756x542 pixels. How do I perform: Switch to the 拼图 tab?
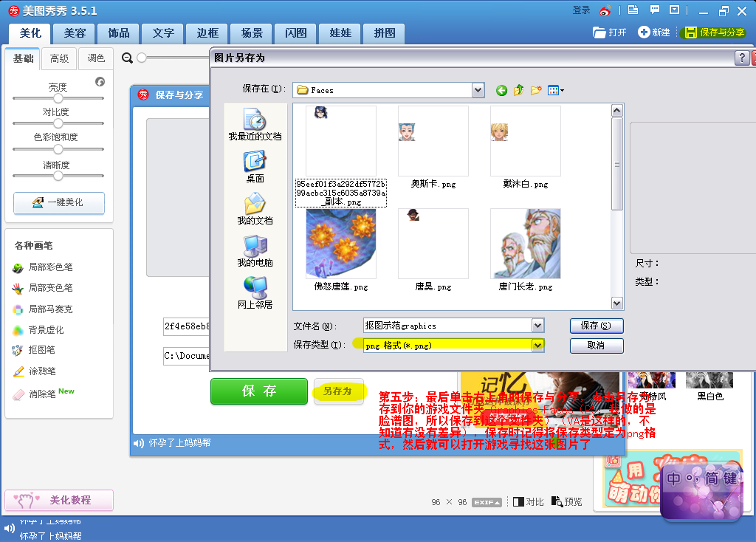point(384,33)
